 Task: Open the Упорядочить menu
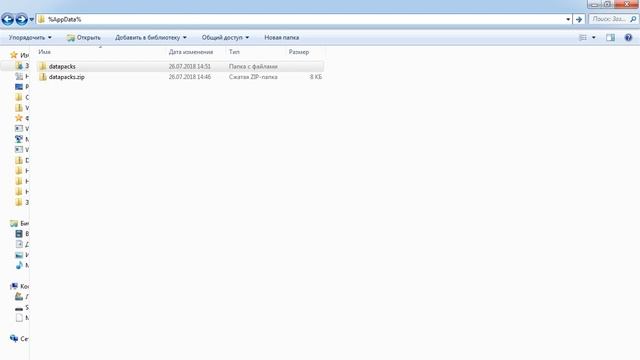coord(30,38)
